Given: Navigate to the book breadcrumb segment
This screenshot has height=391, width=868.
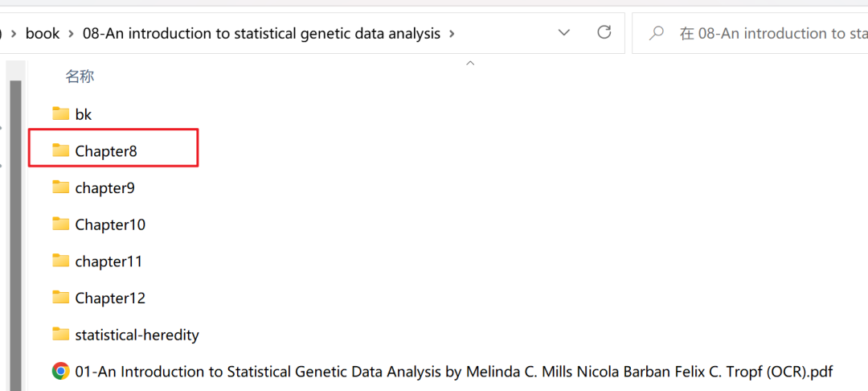Looking at the screenshot, I should point(43,34).
